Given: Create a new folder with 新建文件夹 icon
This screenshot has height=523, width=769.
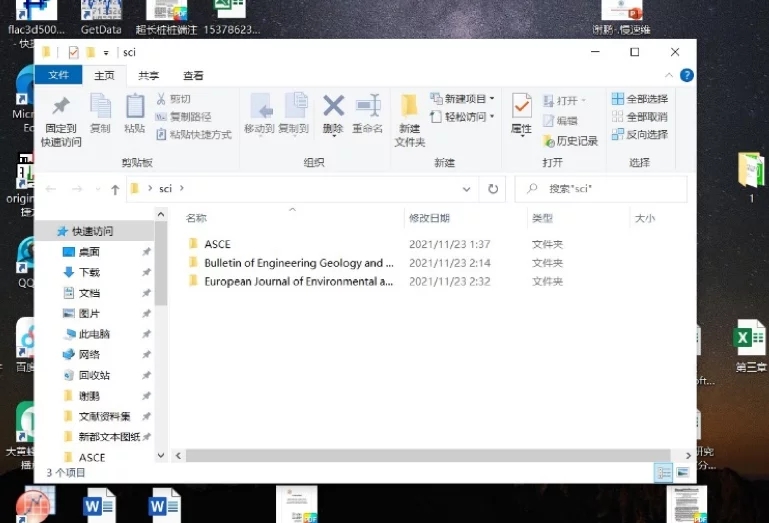Looking at the screenshot, I should 410,121.
